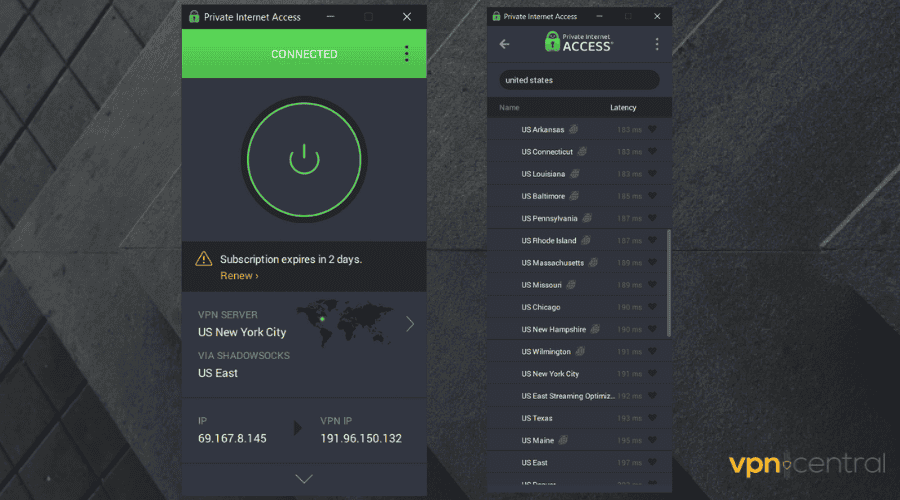Connect to US Rhode Island server
This screenshot has width=900, height=500.
pos(577,240)
